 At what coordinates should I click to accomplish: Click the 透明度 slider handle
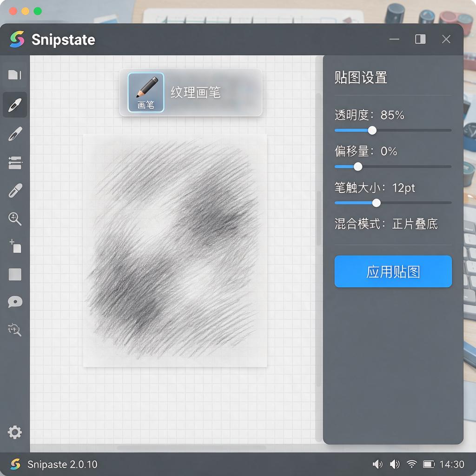click(372, 131)
